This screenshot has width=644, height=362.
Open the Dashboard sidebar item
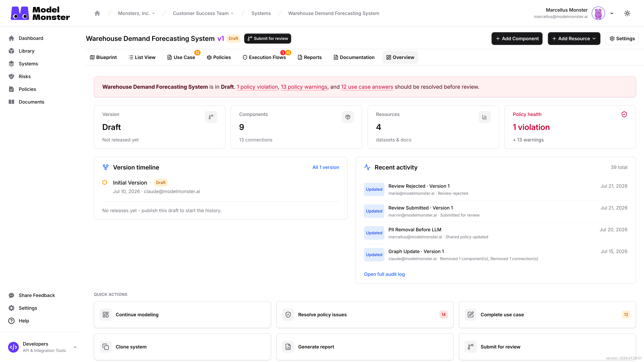point(31,38)
